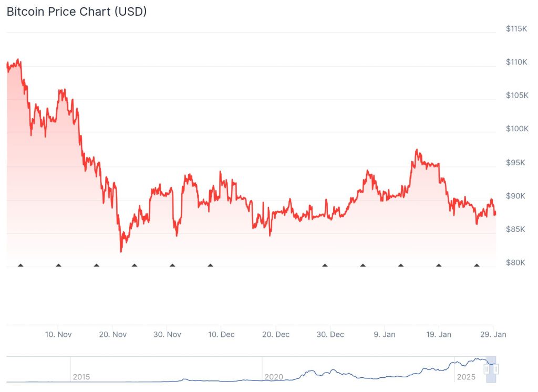Screen dimensions: 538x392
Task: Jump to 2015 in the navigator timeline
Action: (81, 377)
